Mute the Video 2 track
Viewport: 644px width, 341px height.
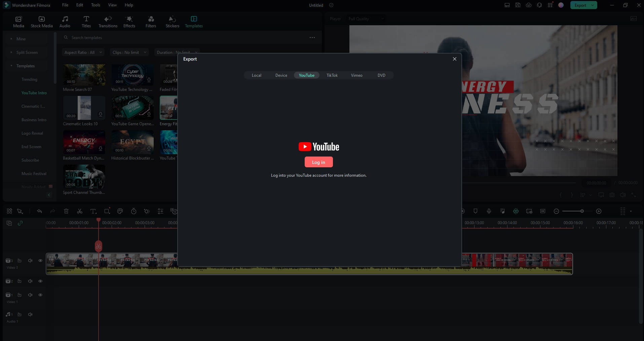(30, 281)
